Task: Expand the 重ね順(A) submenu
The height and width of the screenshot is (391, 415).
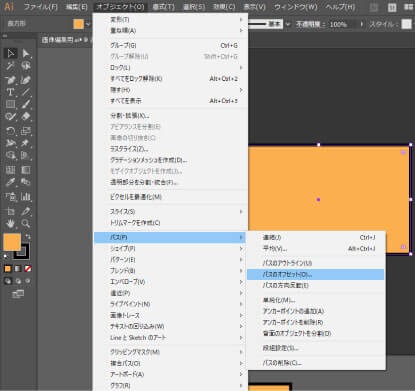Action: click(170, 30)
